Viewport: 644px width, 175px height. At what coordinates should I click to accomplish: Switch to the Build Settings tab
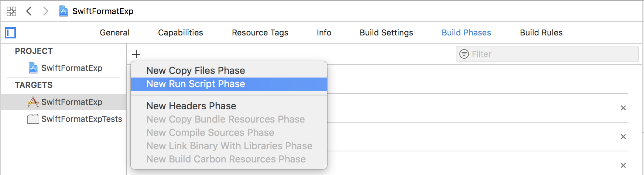386,32
